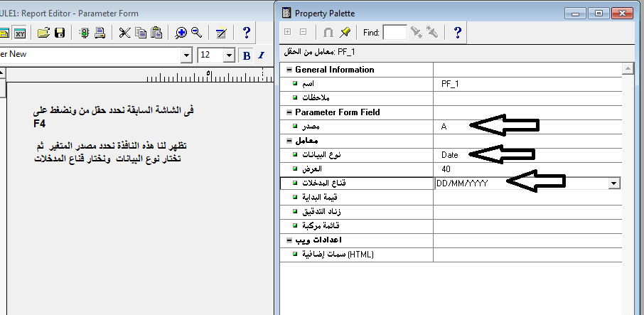Zoom in with the magnifier plus icon
Image resolution: width=644 pixels, height=315 pixels.
[x=181, y=33]
